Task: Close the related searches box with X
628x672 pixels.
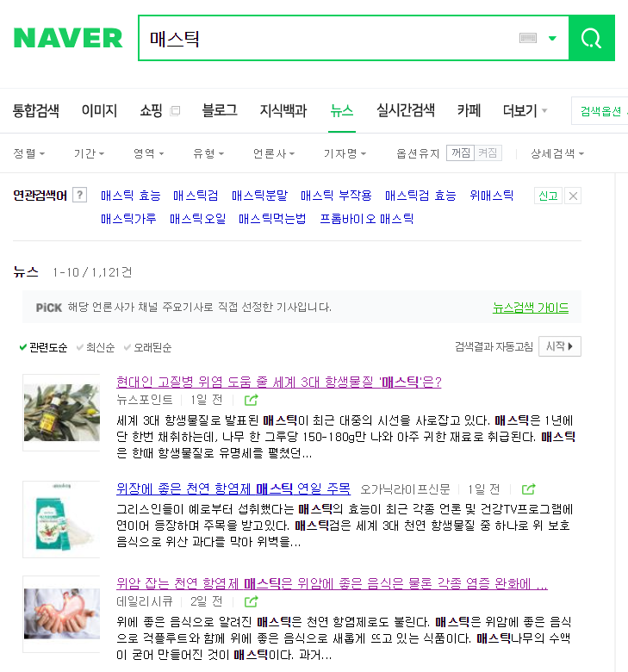Action: coord(573,196)
